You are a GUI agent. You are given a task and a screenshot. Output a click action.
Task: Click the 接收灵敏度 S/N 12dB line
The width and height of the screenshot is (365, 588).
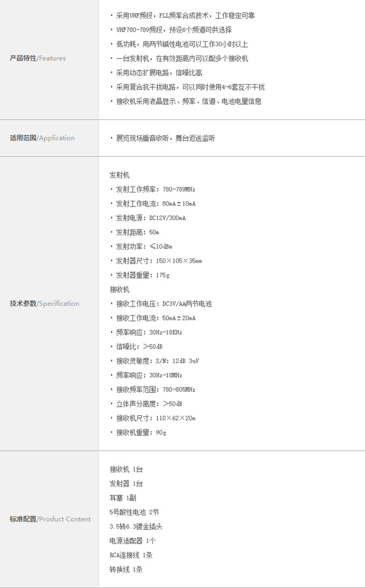157,361
